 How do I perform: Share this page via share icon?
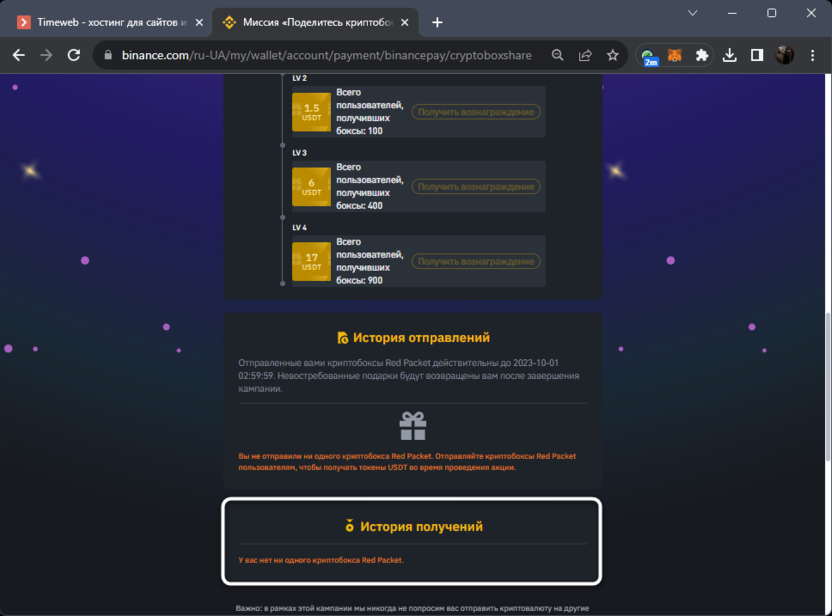pos(585,55)
